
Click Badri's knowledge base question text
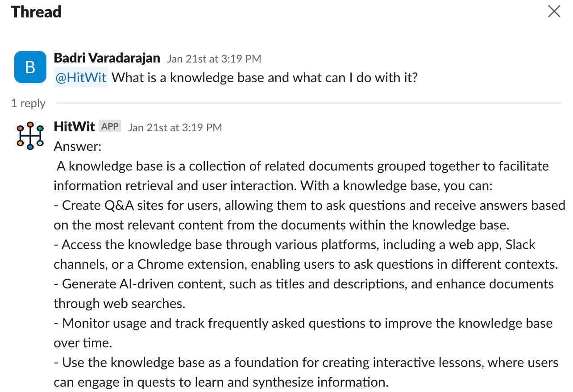(264, 78)
